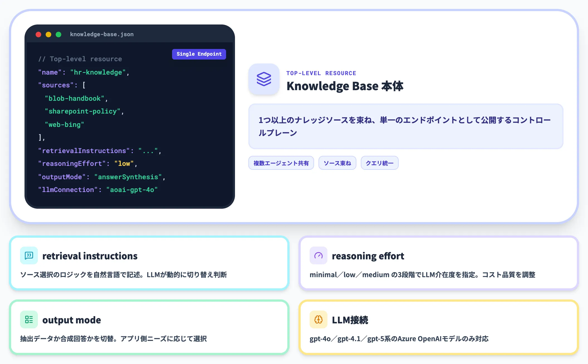Open the reasoningEffort value selector showing low
This screenshot has width=588, height=364.
123,164
